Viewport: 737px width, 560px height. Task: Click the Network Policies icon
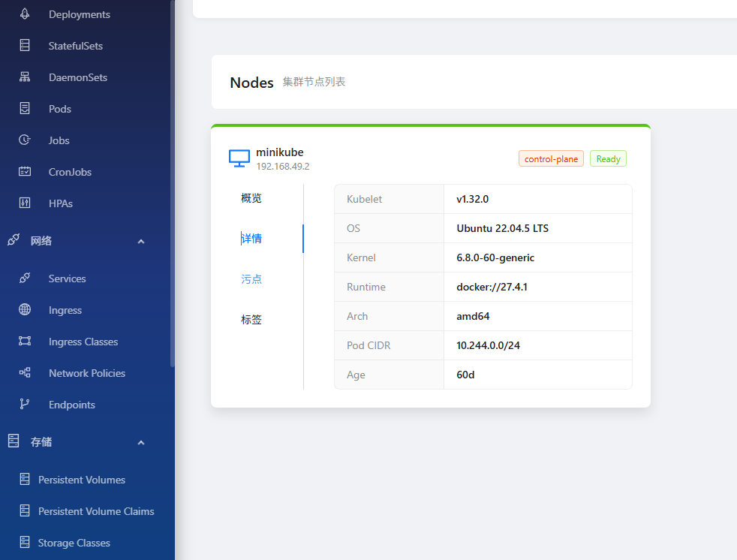click(x=25, y=372)
